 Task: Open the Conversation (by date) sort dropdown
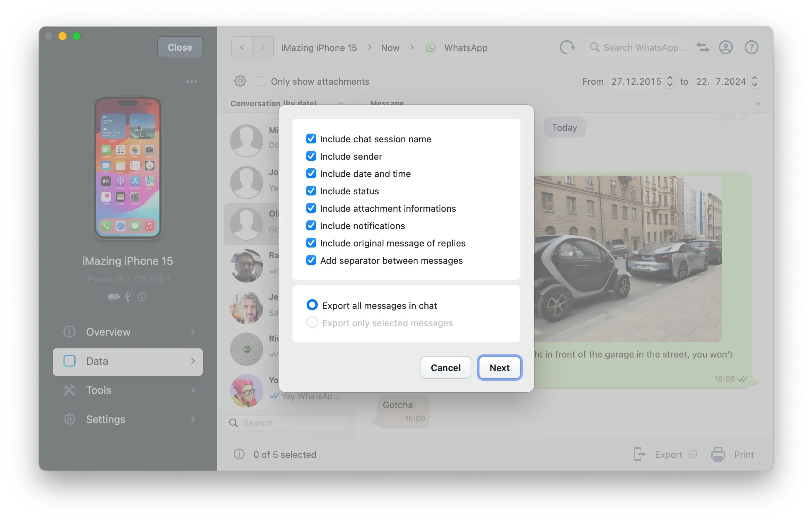click(341, 103)
